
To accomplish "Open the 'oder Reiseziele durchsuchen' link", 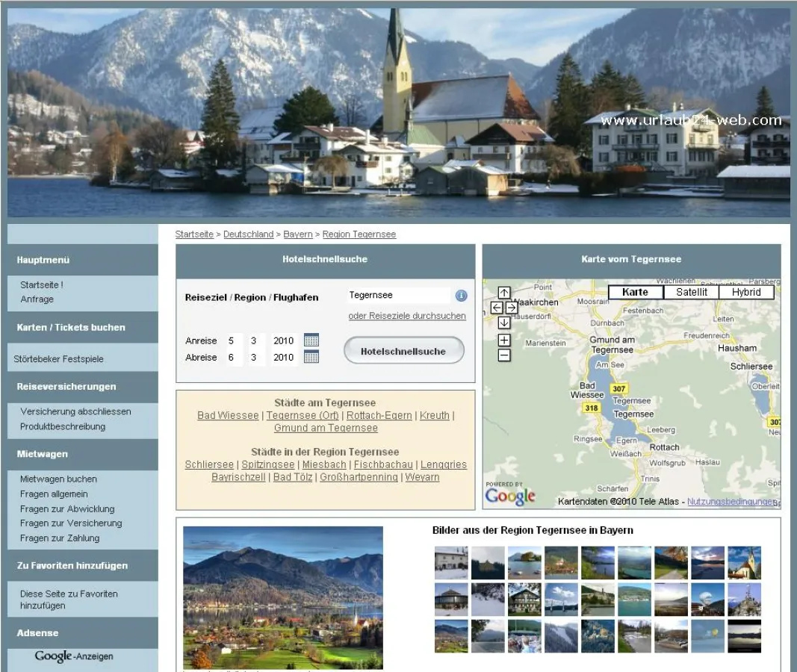I will pyautogui.click(x=406, y=316).
